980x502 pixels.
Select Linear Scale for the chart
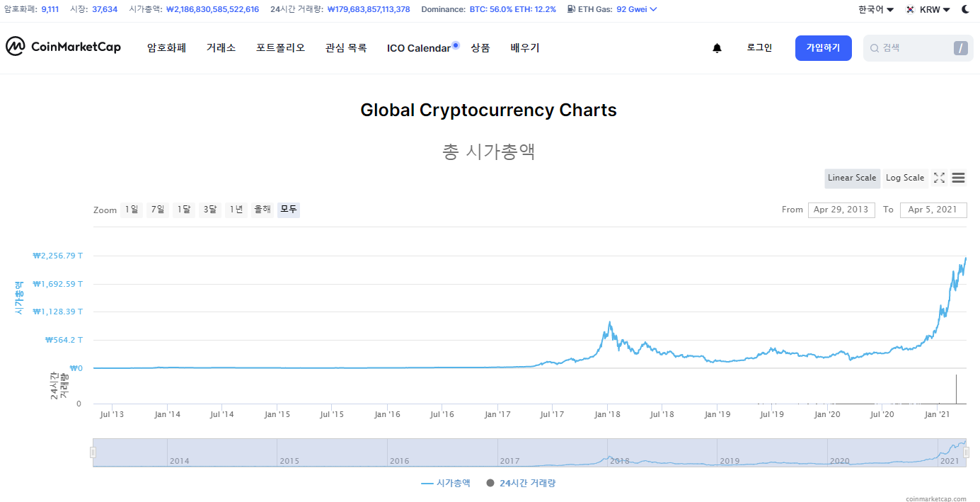coord(852,178)
